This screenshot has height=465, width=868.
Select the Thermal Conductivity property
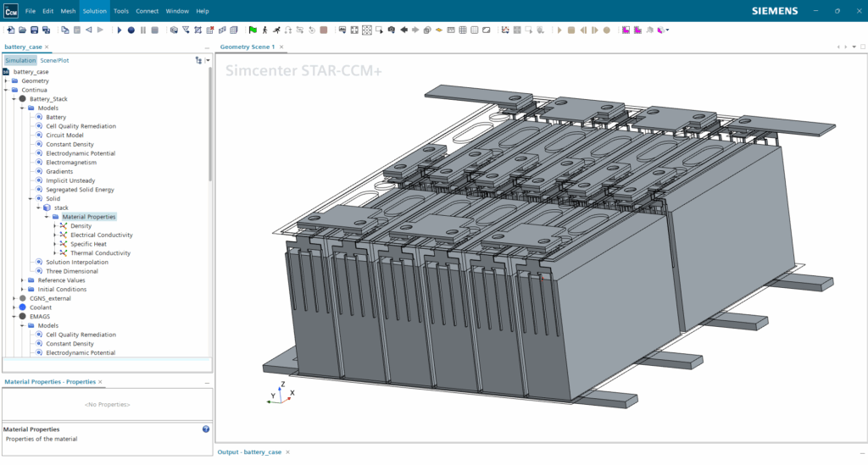100,253
